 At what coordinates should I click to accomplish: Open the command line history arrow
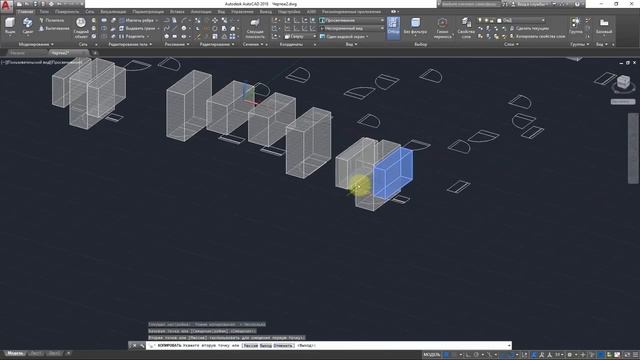pyautogui.click(x=509, y=346)
